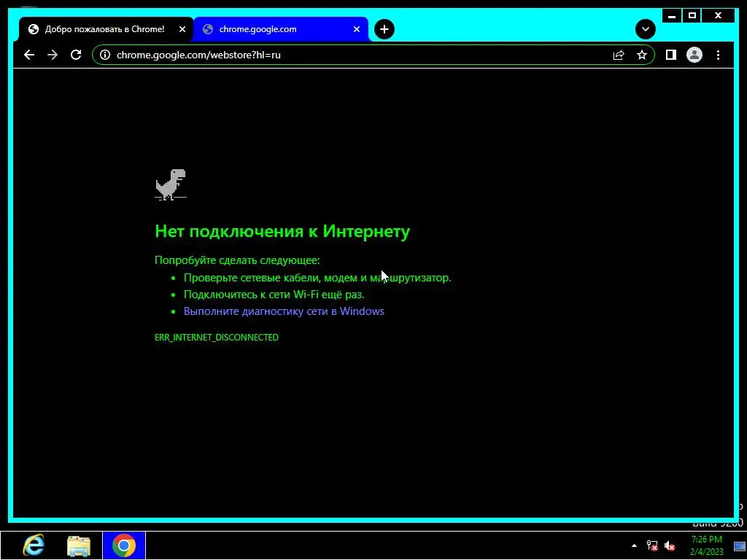
Task: Maximize the Chrome window
Action: click(692, 16)
